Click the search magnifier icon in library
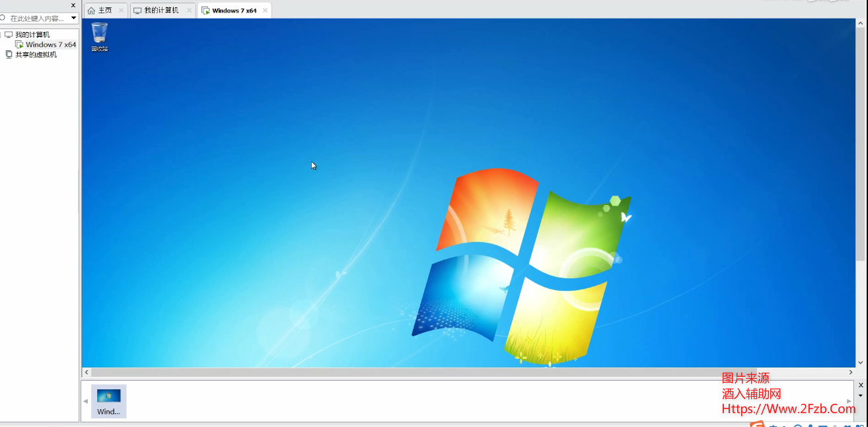The width and height of the screenshot is (868, 427). click(3, 19)
